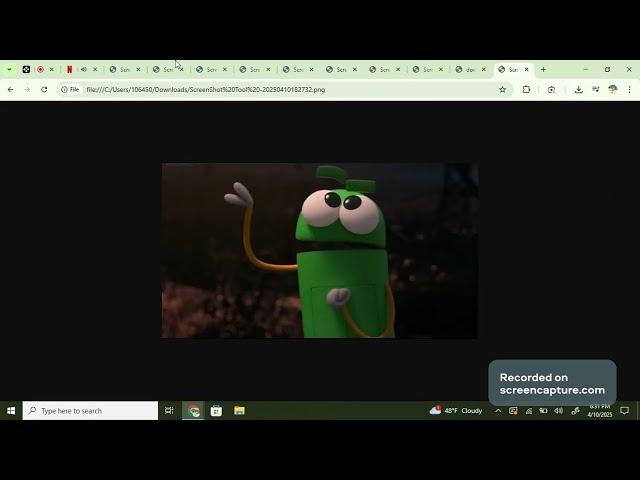Reload the current page
Screen dimensions: 640x480
pyautogui.click(x=44, y=89)
